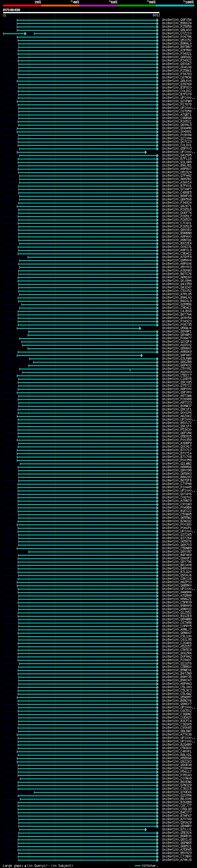Select the UniRef100_B3CFC4 label
The width and height of the screenshot is (197, 868).
click(x=176, y=721)
